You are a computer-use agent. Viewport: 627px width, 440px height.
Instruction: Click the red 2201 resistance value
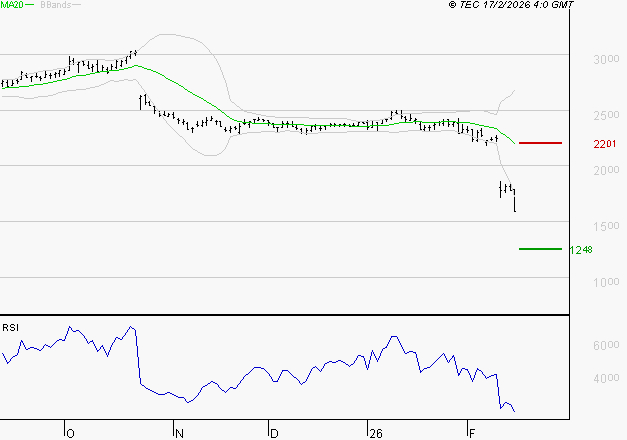point(605,144)
